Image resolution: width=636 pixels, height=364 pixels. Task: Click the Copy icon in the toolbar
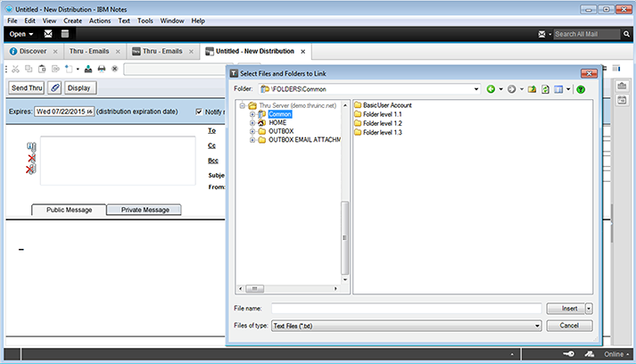click(x=29, y=69)
